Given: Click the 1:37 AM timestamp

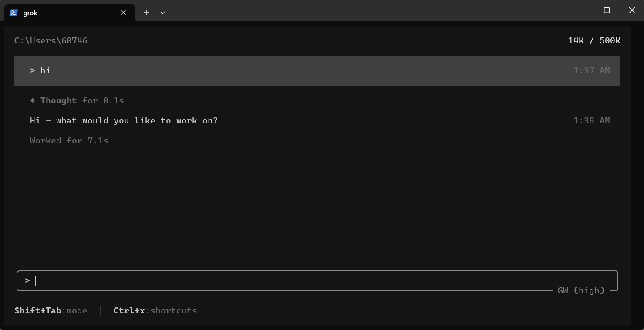Looking at the screenshot, I should 591,70.
